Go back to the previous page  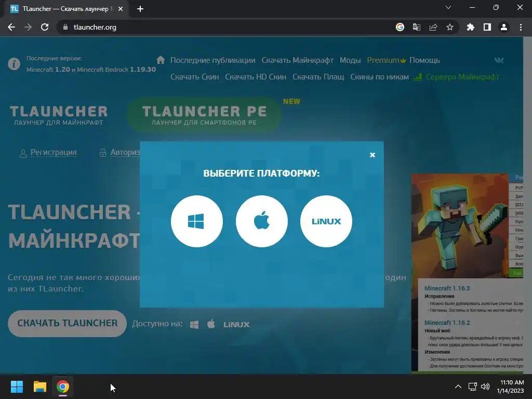coord(11,27)
